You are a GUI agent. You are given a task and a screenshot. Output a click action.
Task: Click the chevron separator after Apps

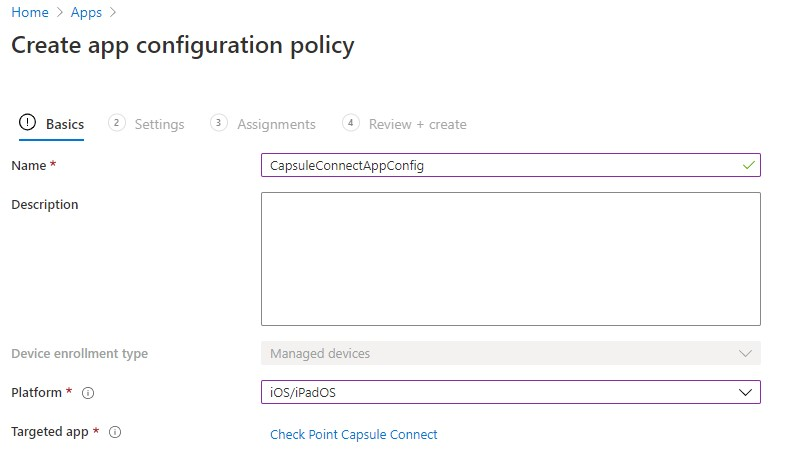point(113,13)
